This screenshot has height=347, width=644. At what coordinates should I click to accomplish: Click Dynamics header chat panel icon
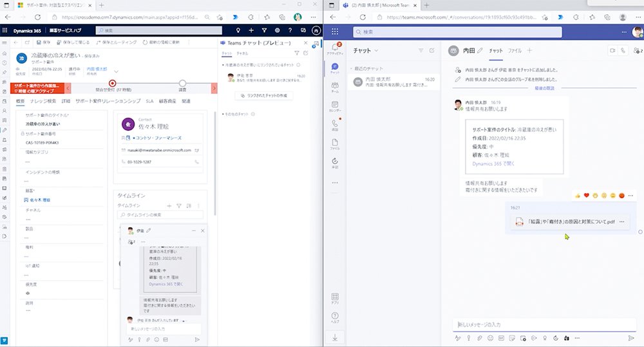pos(303,30)
